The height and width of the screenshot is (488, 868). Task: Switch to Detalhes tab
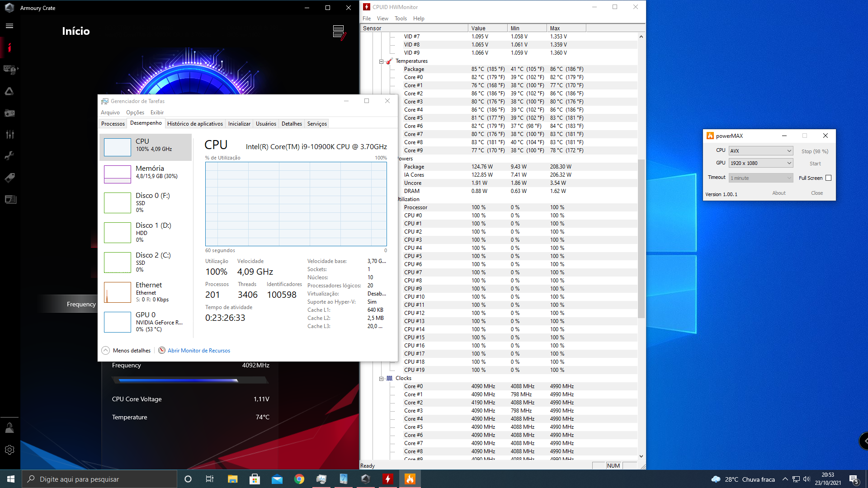pos(292,124)
